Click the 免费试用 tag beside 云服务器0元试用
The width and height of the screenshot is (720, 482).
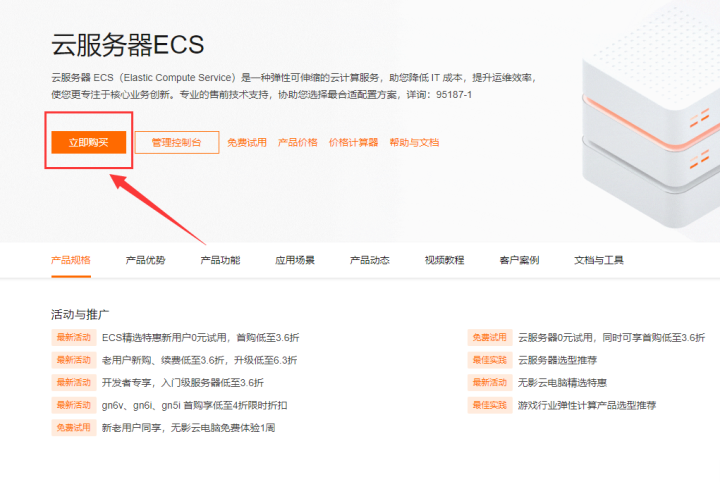pos(490,337)
